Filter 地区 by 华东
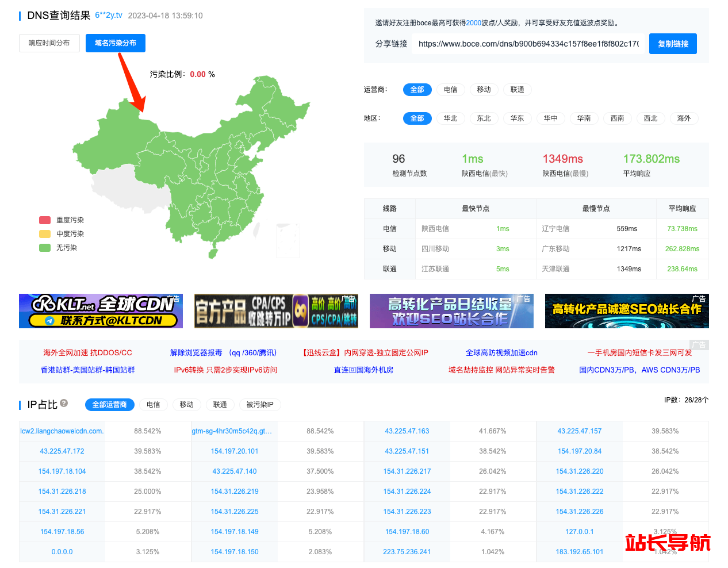The height and width of the screenshot is (568, 728). (518, 118)
